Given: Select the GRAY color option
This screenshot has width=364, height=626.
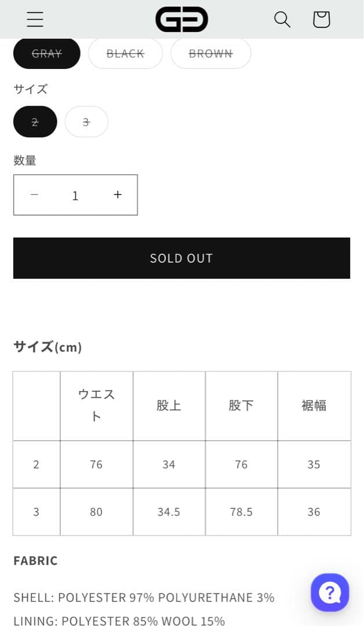Looking at the screenshot, I should 47,53.
